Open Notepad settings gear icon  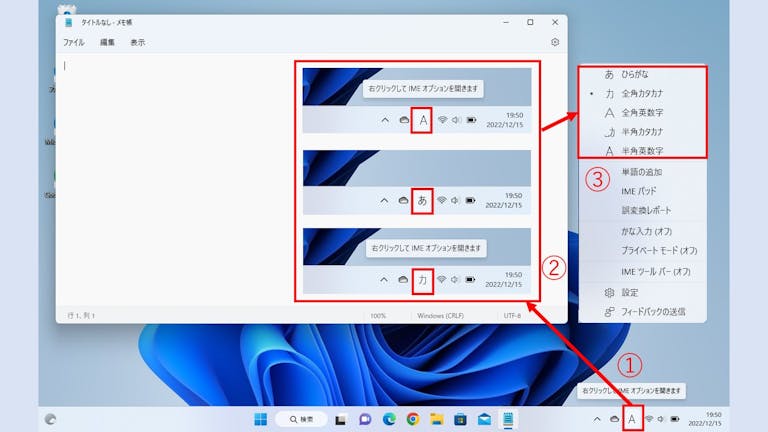(x=555, y=42)
